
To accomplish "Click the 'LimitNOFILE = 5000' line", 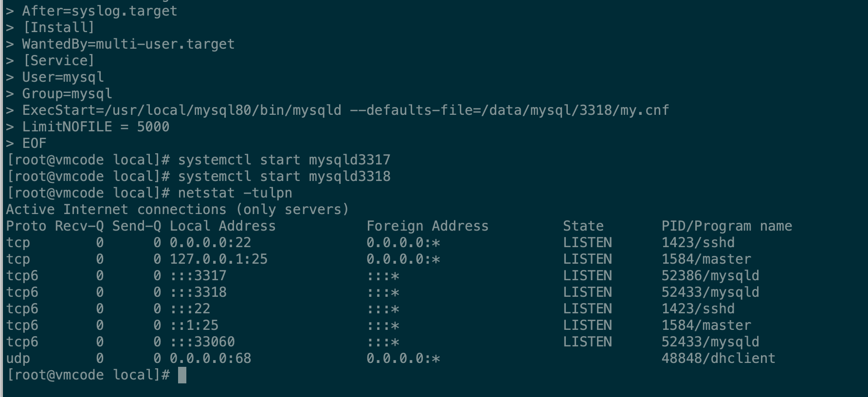I will point(95,127).
